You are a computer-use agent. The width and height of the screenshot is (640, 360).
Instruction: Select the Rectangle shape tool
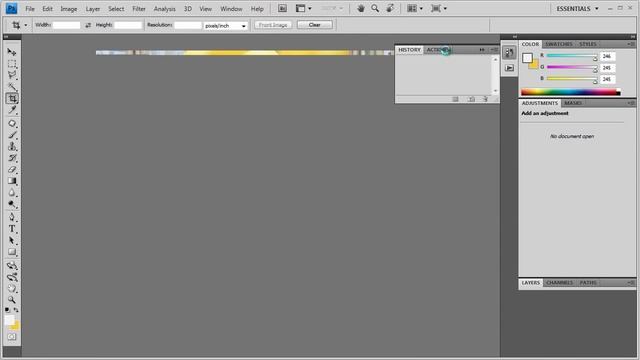12,252
